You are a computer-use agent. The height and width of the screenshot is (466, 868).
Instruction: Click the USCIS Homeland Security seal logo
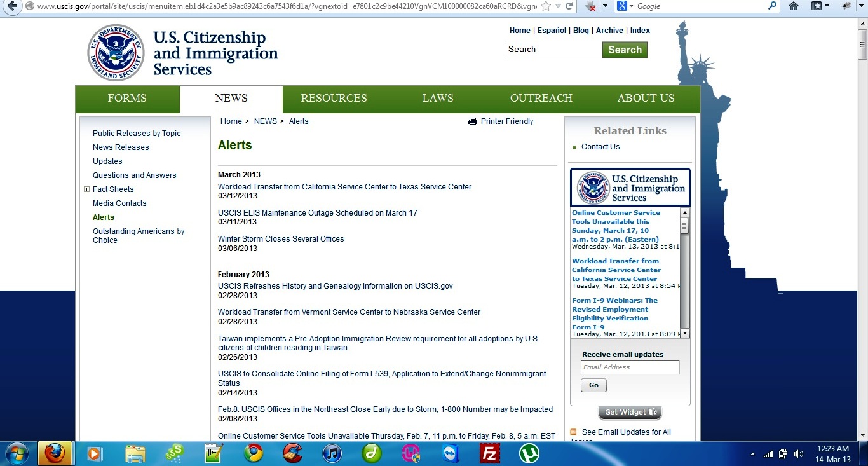pyautogui.click(x=116, y=52)
